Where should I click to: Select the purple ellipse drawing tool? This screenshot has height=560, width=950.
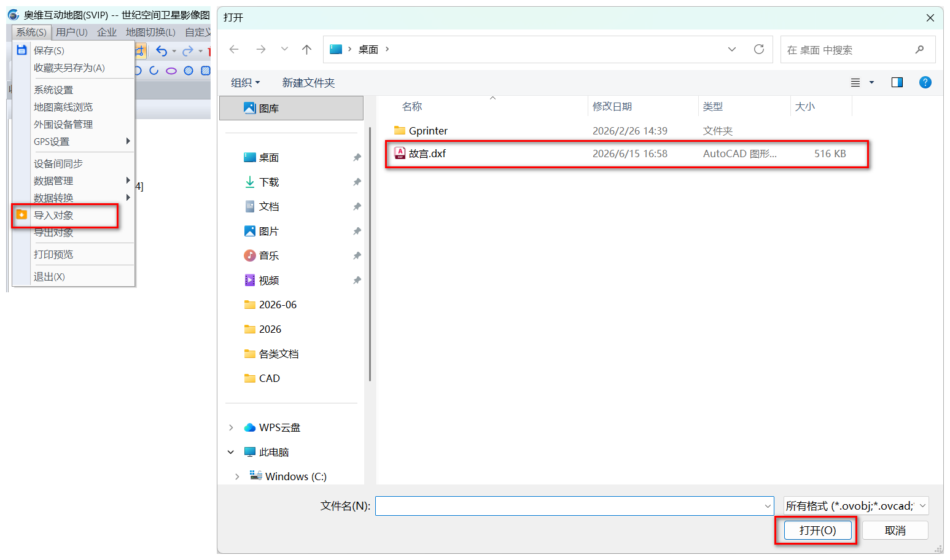pyautogui.click(x=171, y=71)
